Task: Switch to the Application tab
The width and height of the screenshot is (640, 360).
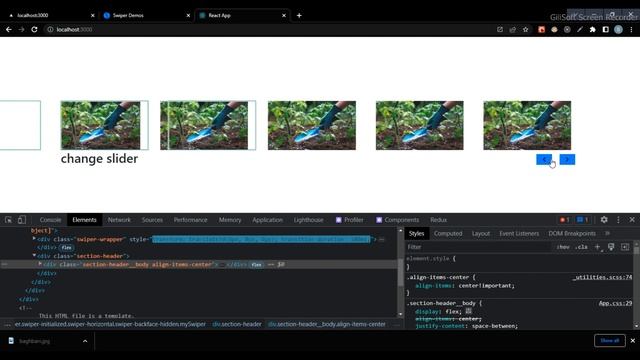Action: click(x=267, y=220)
